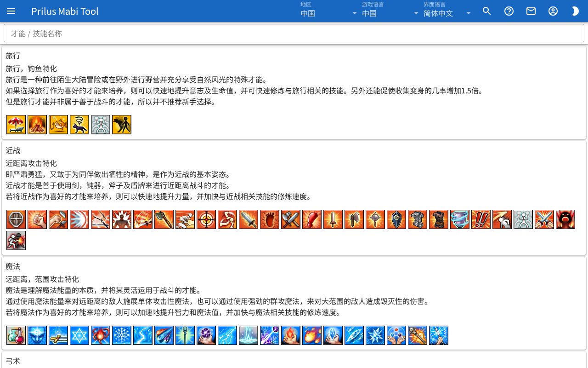Select the crossed swords in fists icon
Image resolution: width=588 pixels, height=368 pixels.
click(x=544, y=219)
